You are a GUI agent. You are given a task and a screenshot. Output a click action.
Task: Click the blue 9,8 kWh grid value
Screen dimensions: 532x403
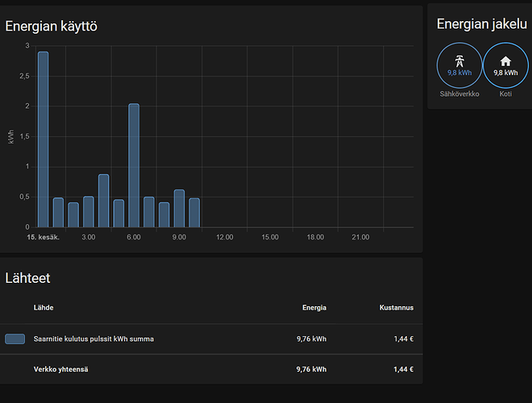pyautogui.click(x=459, y=73)
